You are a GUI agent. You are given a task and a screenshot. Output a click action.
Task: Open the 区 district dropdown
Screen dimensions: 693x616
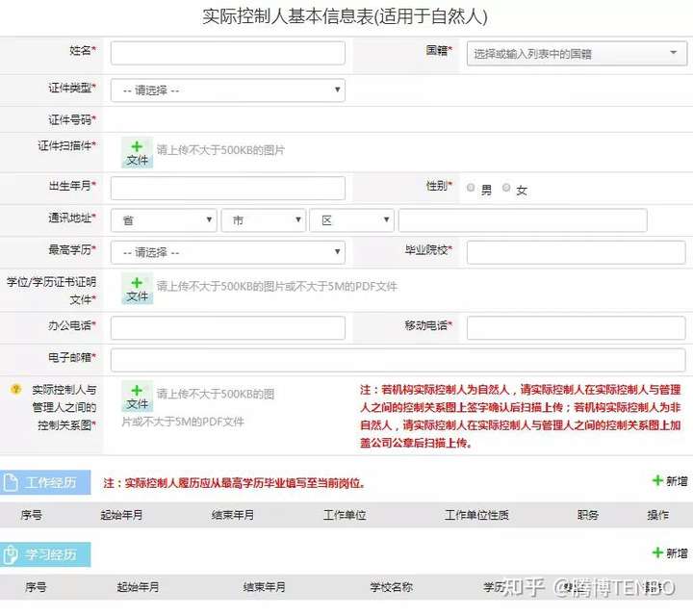coord(351,220)
